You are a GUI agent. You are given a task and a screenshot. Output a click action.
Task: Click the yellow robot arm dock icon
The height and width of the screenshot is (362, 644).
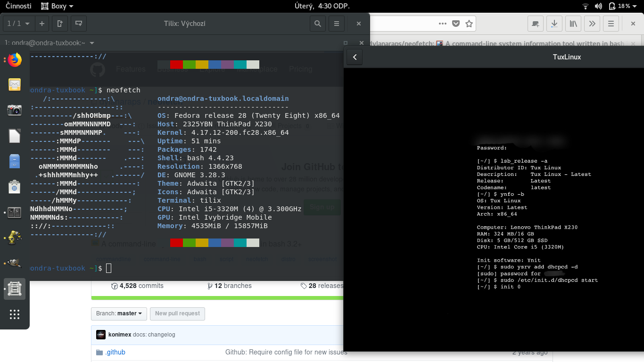pos(15,238)
